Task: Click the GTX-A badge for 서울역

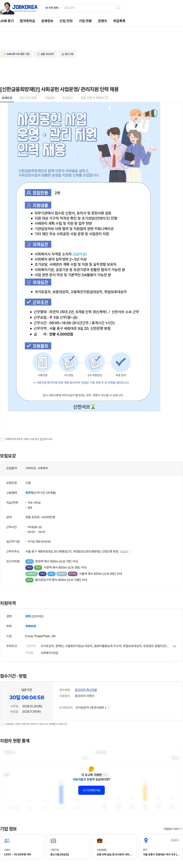Action: click(x=73, y=574)
